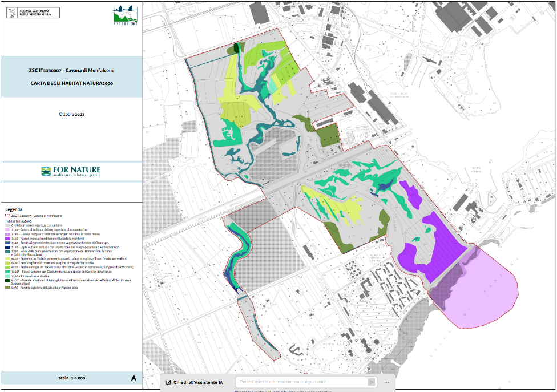Image resolution: width=557 pixels, height=392 pixels.
Task: Click the dark navy 3150 legend swatch
Action: (x=7, y=246)
